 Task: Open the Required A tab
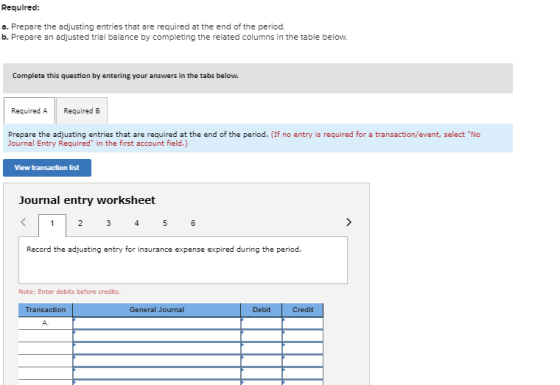pos(29,111)
